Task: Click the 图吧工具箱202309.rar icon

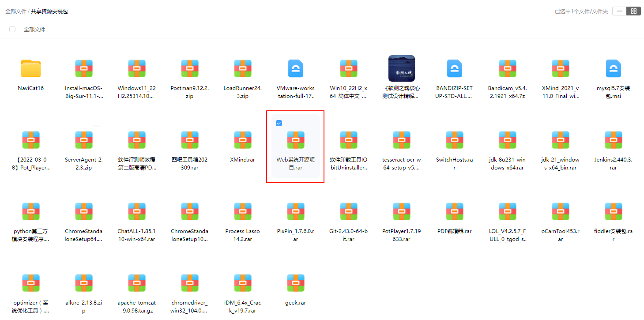Action: (x=190, y=140)
